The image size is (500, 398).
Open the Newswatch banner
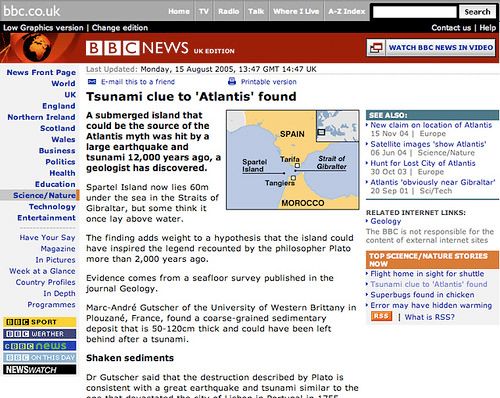(x=40, y=370)
